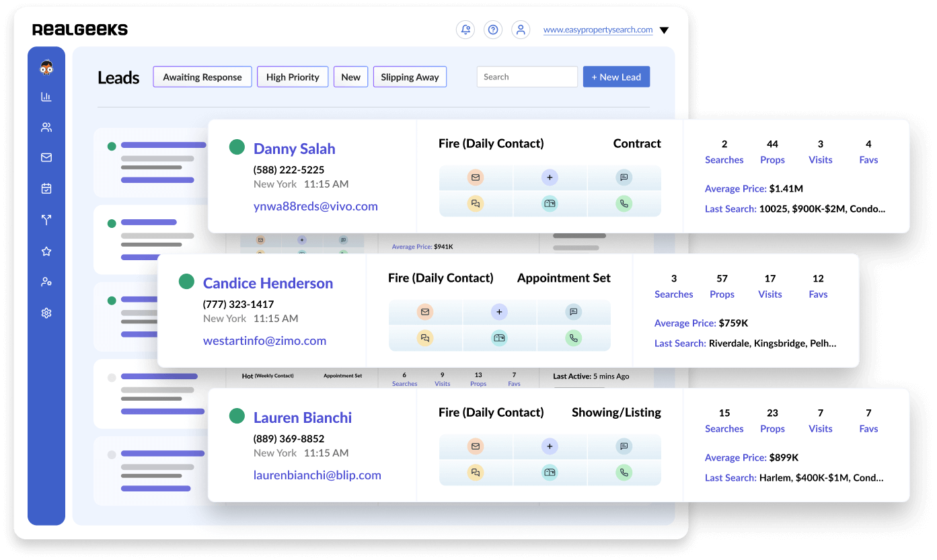Screen dimensions: 937x560
Task: Expand the easypropertysearch.com site dropdown
Action: (x=664, y=30)
